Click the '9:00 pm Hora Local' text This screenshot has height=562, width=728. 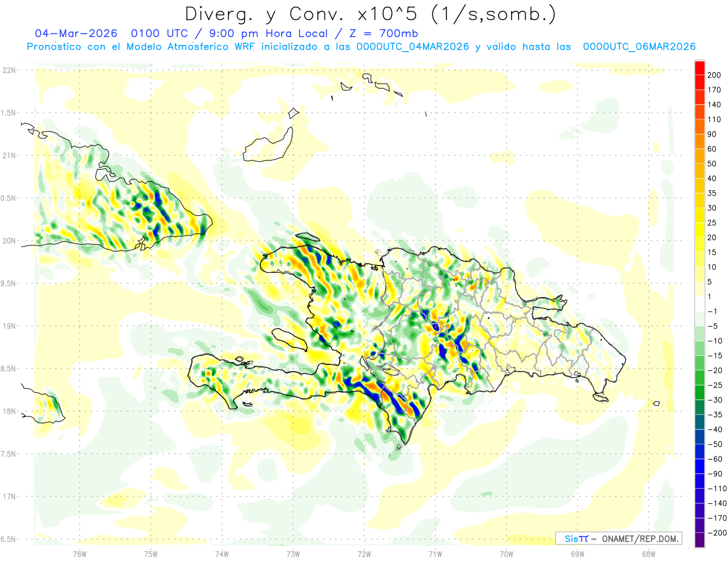pos(269,33)
